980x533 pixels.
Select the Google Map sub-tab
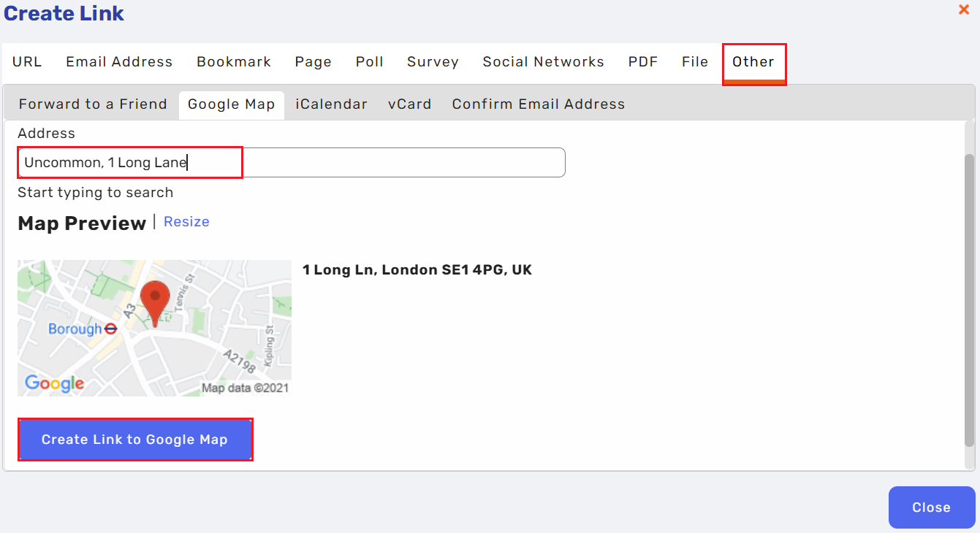tap(232, 104)
